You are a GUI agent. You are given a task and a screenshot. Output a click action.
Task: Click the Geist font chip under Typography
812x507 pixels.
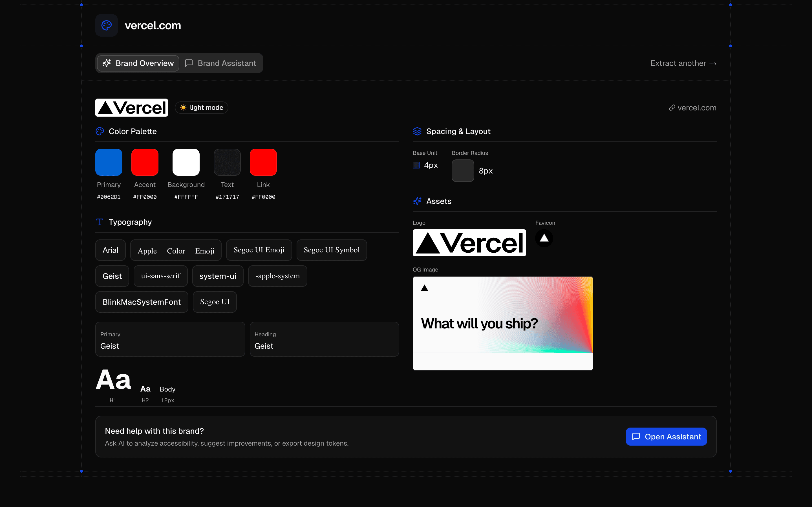tap(112, 276)
